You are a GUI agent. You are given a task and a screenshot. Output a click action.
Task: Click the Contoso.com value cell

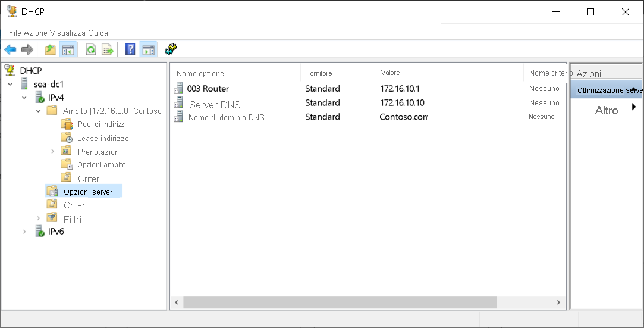[404, 117]
